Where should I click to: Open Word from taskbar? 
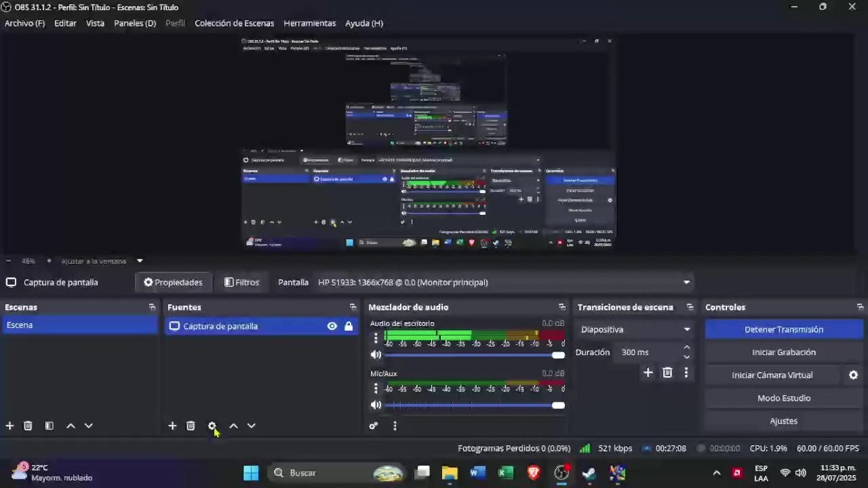pos(477,473)
